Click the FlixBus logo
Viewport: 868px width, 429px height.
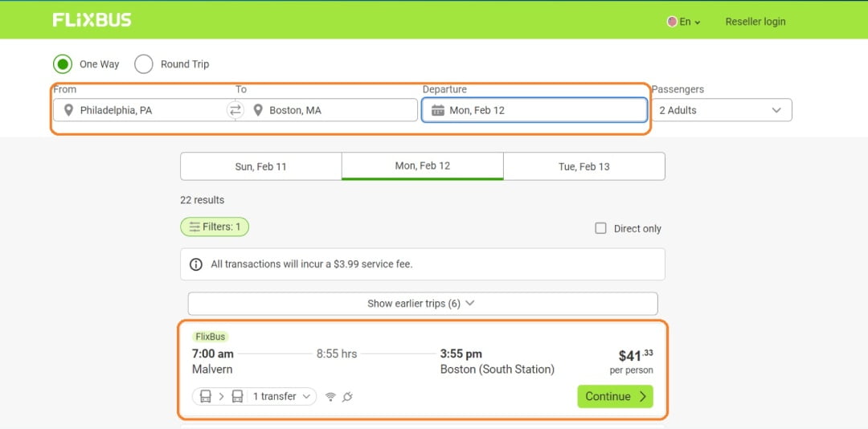[92, 20]
